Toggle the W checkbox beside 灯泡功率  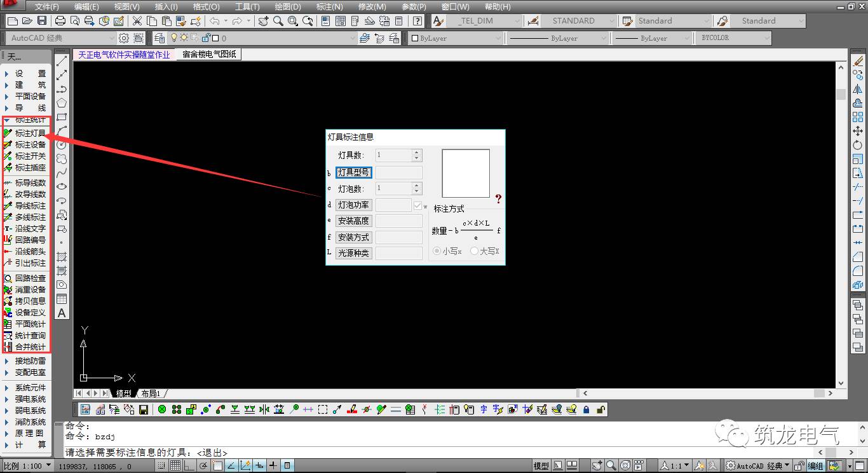tap(417, 205)
